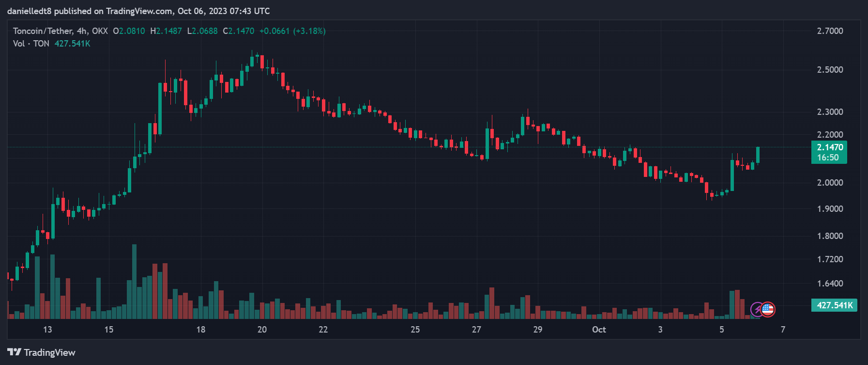
Task: Click the date label 22 on time axis
Action: [x=323, y=330]
